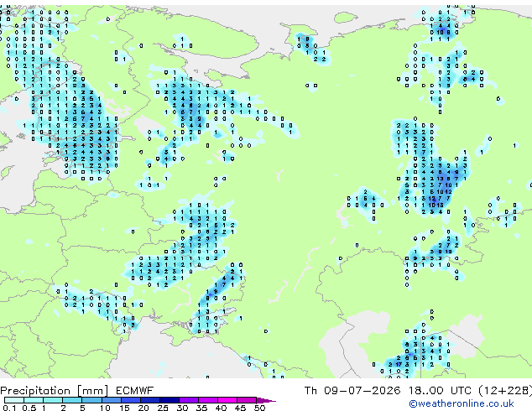This screenshot has height=411, width=532.
Task: Click the "25" legend scale label
Action: 163,408
